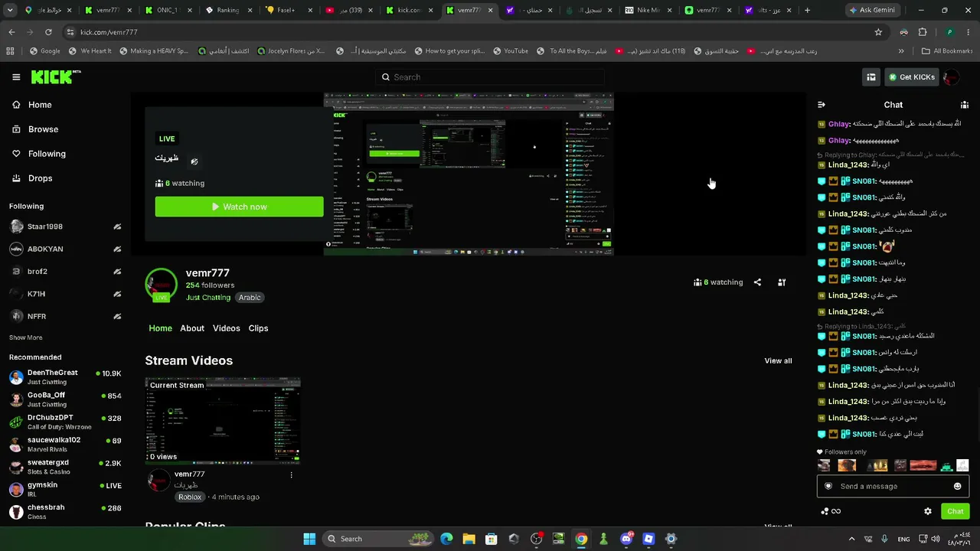Screen dimensions: 980x551
Task: Open recommended channel sweatergxd
Action: pyautogui.click(x=65, y=466)
